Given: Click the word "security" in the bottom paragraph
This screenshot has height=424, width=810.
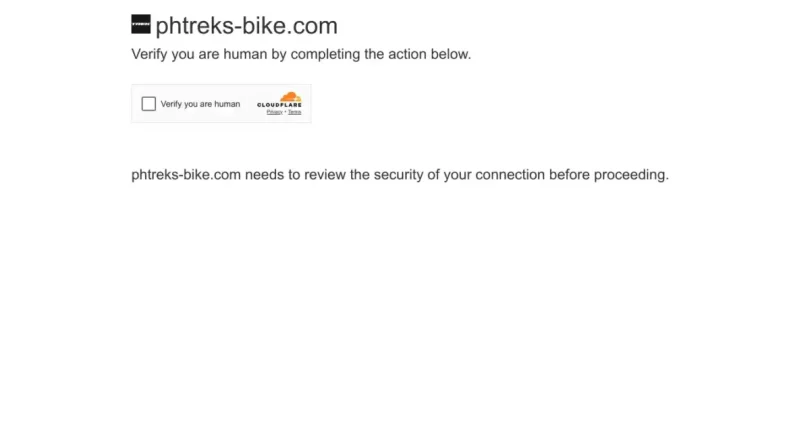Looking at the screenshot, I should [x=400, y=175].
